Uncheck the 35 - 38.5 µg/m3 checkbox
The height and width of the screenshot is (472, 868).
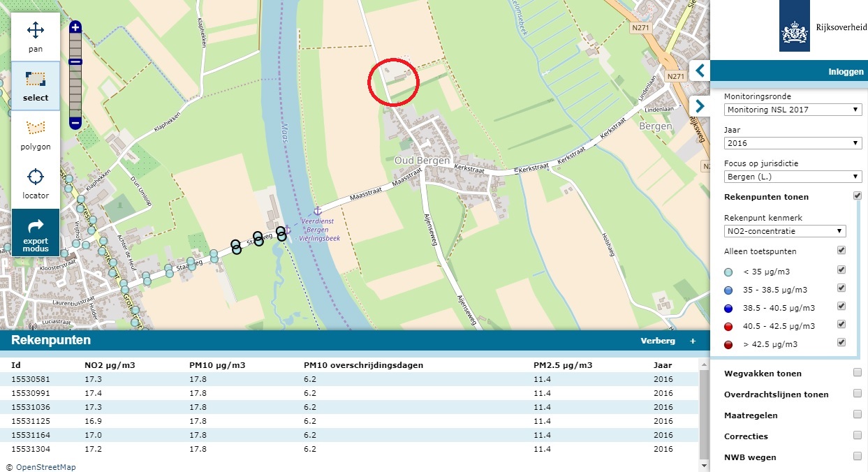(841, 288)
